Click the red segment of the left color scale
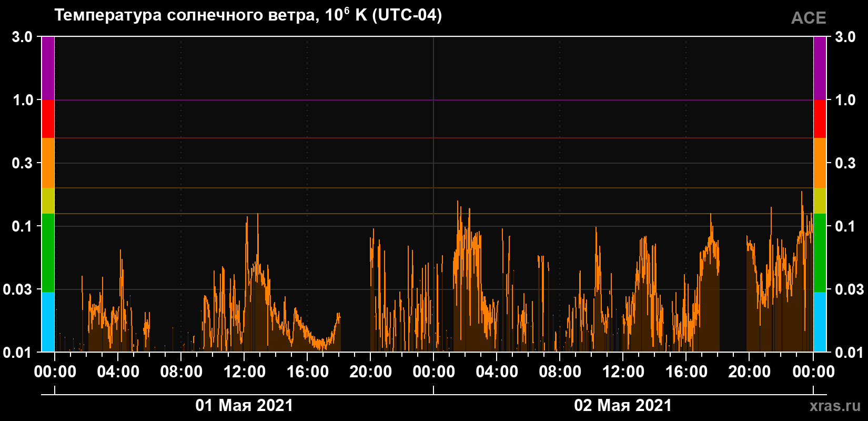 [x=48, y=119]
